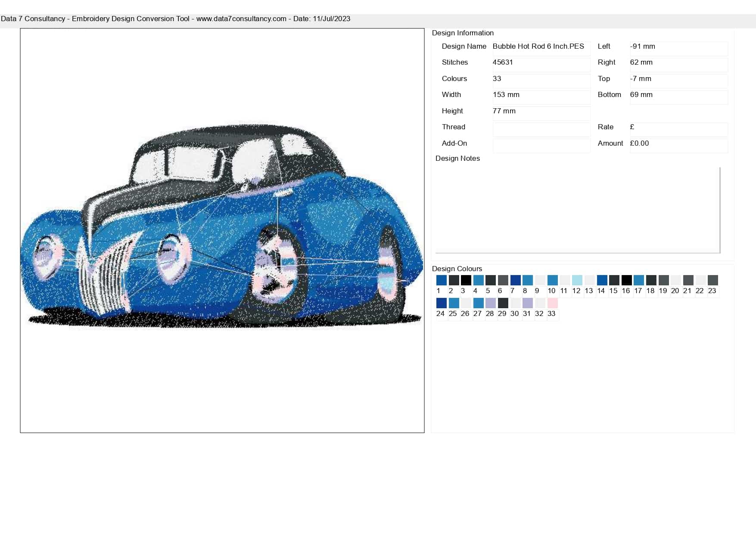This screenshot has width=756, height=535.
Task: Click the Stitches value 45631 field
Action: [x=541, y=65]
